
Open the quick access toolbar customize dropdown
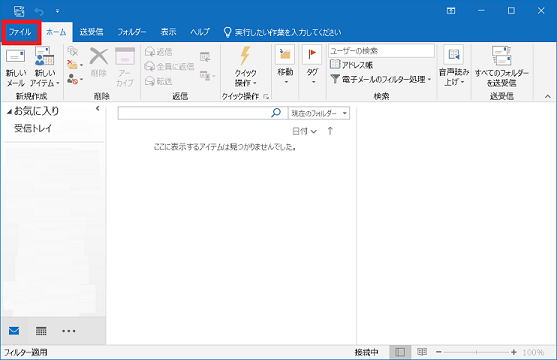57,11
